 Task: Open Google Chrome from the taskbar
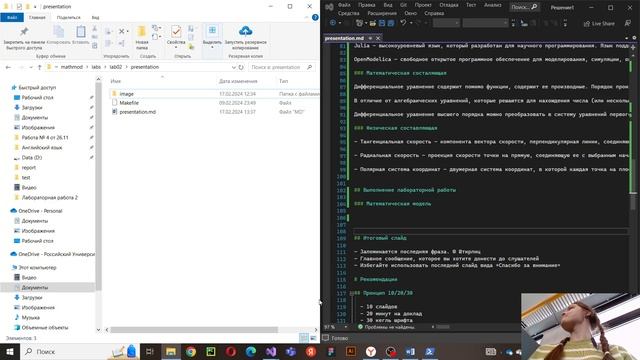191,351
